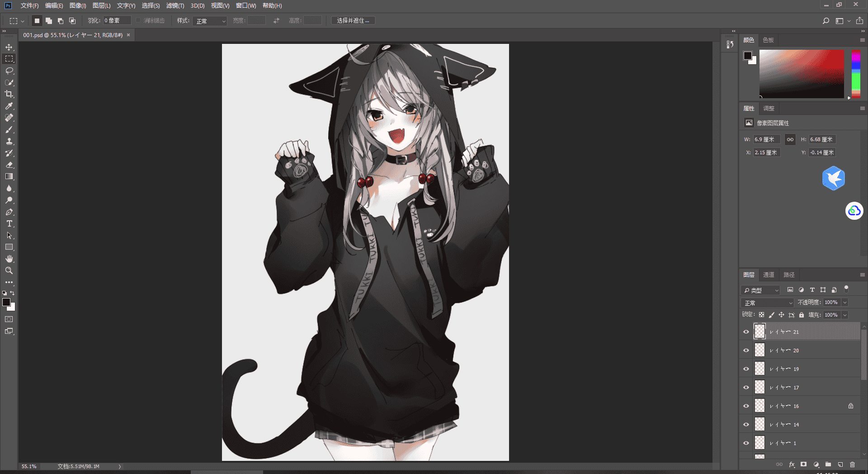Image resolution: width=868 pixels, height=474 pixels.
Task: Select the Horizontal Type tool
Action: (9, 223)
